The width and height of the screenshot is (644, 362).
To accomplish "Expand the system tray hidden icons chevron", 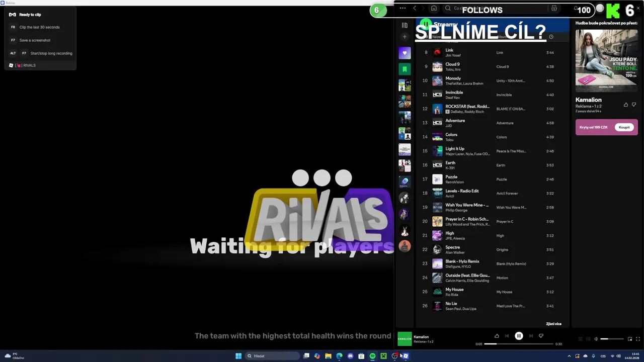I will [569, 356].
